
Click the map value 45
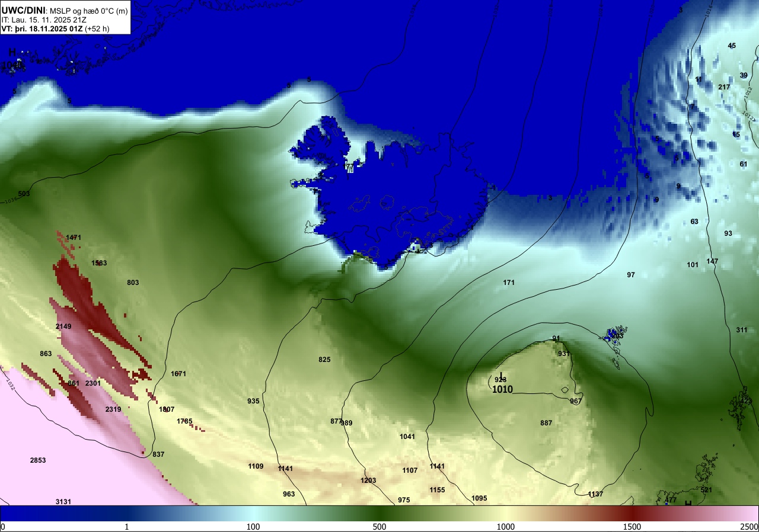coord(732,46)
